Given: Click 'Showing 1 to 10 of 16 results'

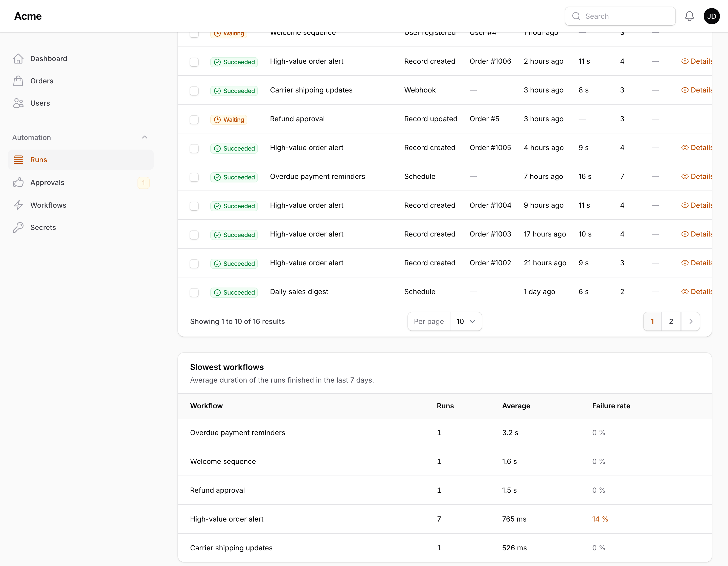Looking at the screenshot, I should pyautogui.click(x=237, y=321).
